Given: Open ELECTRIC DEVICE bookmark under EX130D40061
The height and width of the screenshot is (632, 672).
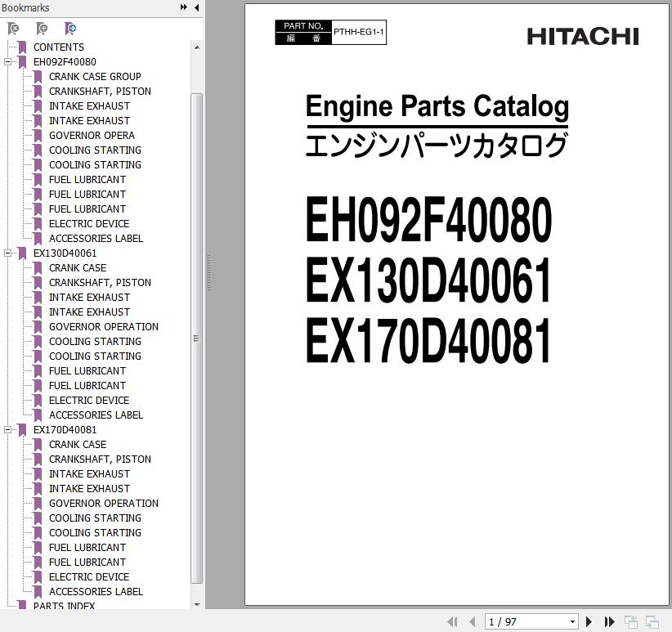Looking at the screenshot, I should 89,400.
